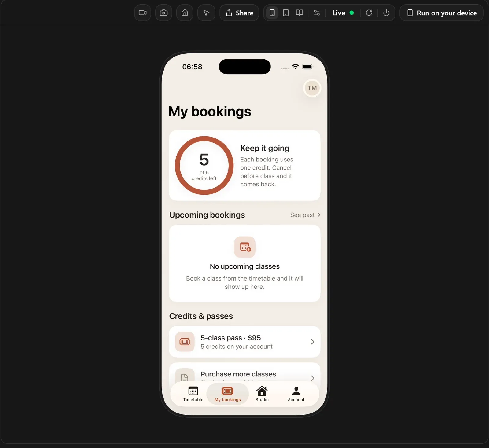Start screen recording with the video camera icon
This screenshot has height=448, width=489.
143,13
